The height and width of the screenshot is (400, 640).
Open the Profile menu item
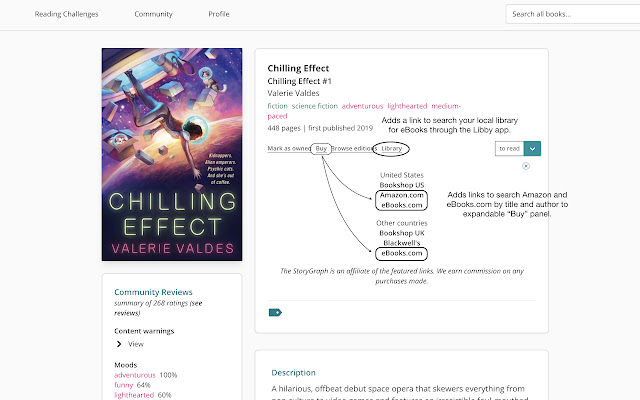[219, 14]
